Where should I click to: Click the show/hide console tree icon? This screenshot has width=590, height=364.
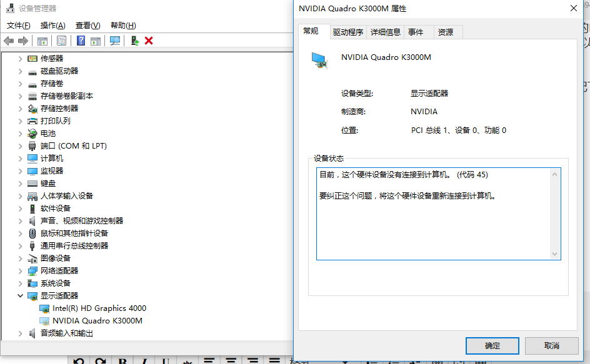(42, 41)
